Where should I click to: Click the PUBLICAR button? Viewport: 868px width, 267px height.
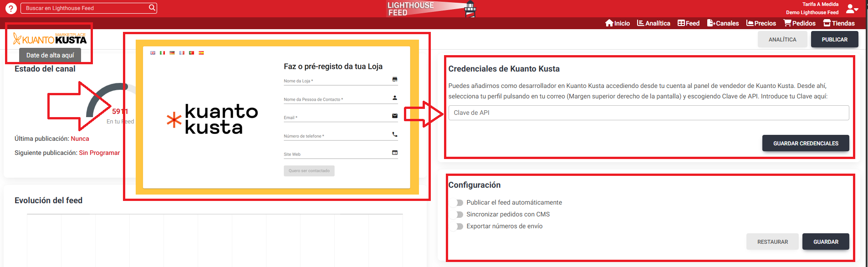pyautogui.click(x=834, y=40)
